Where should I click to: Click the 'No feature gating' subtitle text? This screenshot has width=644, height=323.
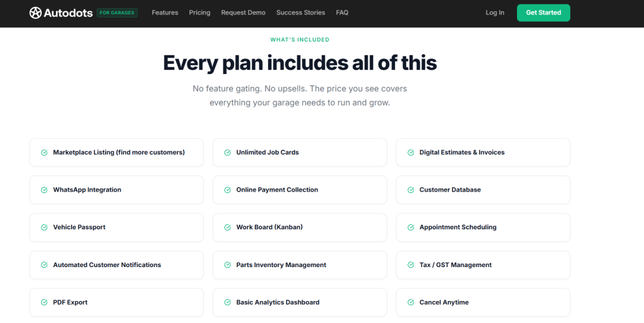pos(300,96)
